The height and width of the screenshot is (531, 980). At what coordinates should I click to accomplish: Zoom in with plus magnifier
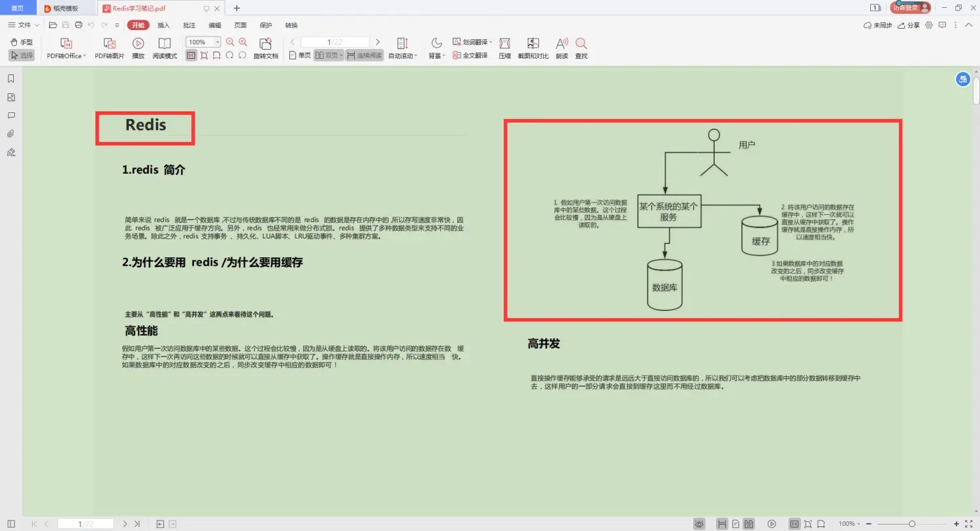click(243, 42)
